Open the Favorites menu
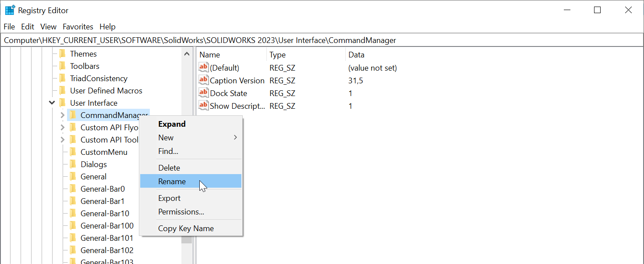This screenshot has height=264, width=644. [78, 27]
